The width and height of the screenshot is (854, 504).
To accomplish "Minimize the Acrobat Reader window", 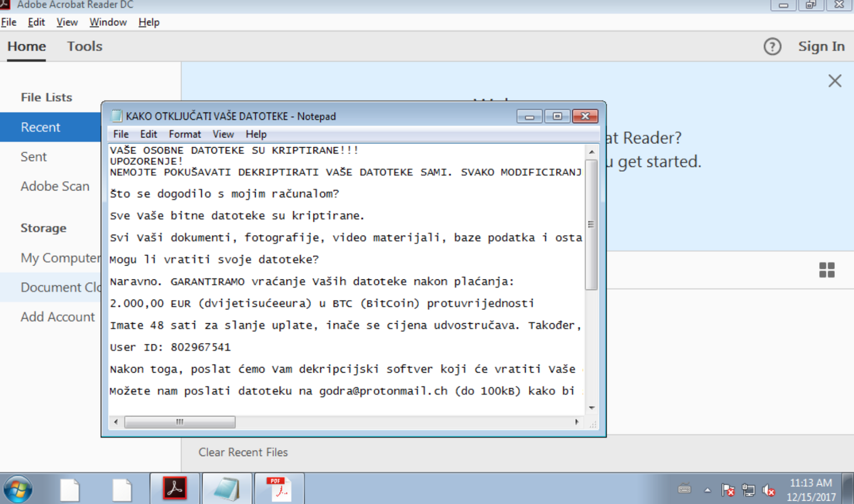I will click(784, 5).
